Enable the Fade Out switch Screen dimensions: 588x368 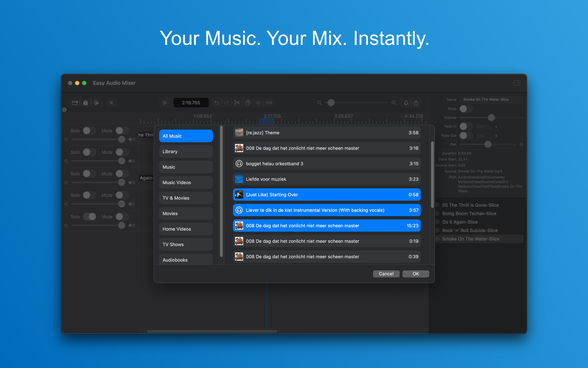click(x=466, y=135)
